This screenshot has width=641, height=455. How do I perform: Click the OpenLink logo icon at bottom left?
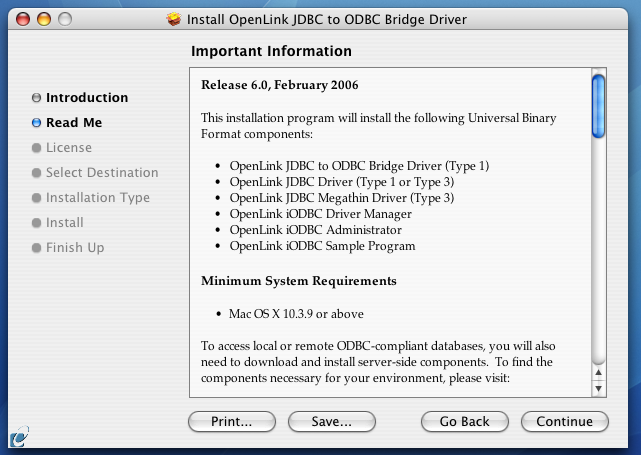(x=19, y=437)
